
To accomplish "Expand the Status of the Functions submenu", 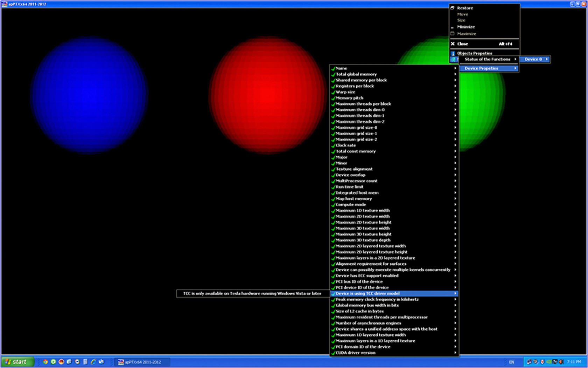I will pos(488,59).
